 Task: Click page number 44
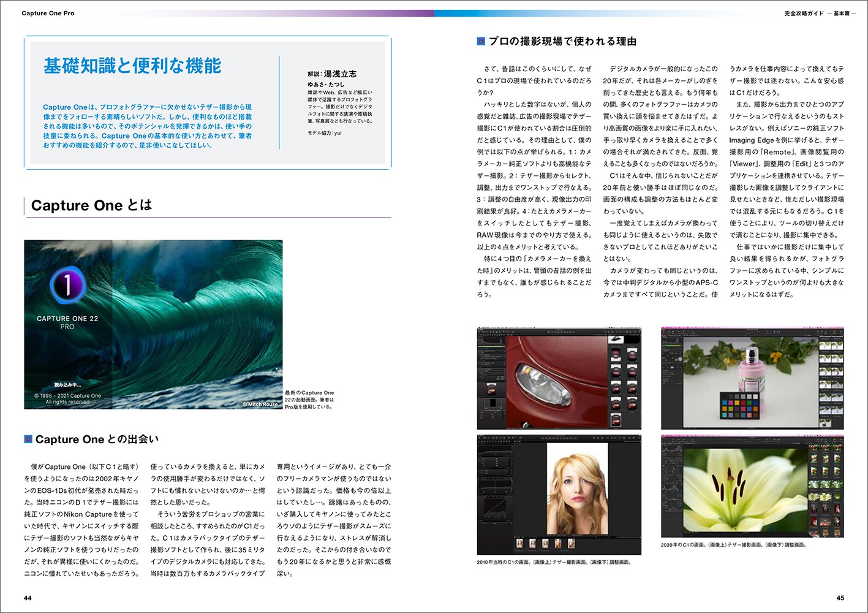coord(28,598)
